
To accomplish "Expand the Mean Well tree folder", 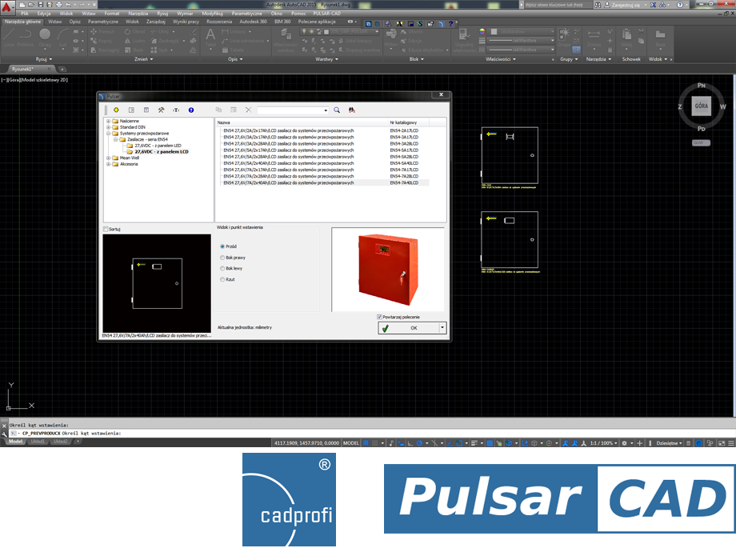I will [109, 158].
